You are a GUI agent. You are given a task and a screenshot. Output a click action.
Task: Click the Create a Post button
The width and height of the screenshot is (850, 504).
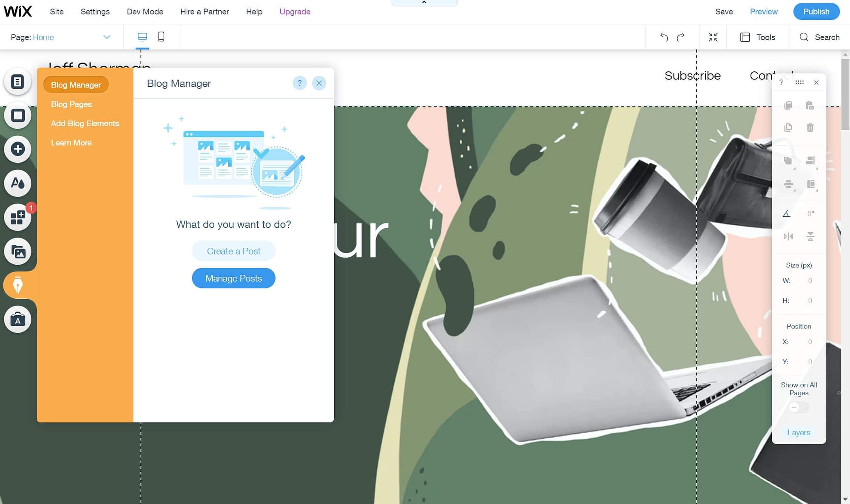pos(233,251)
